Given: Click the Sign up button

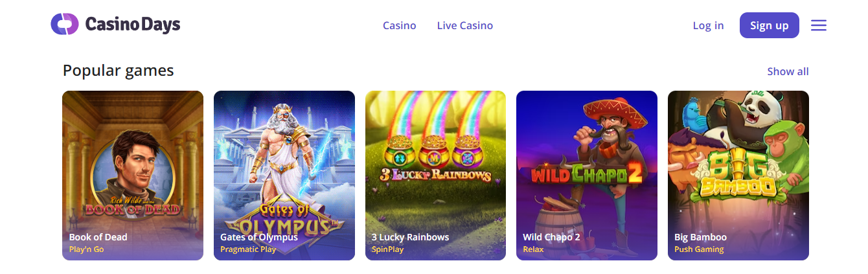Looking at the screenshot, I should [770, 25].
